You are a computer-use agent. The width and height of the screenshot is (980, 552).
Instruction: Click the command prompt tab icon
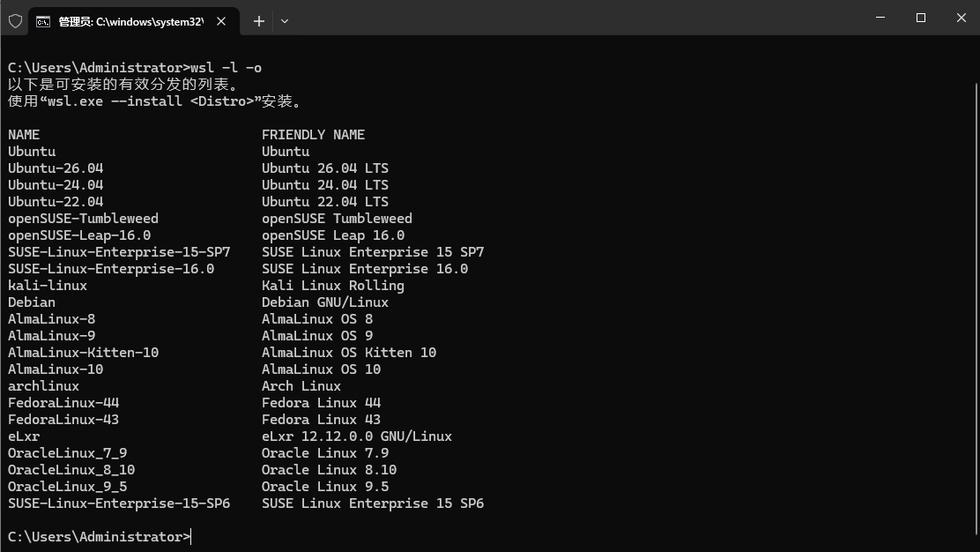pyautogui.click(x=43, y=22)
